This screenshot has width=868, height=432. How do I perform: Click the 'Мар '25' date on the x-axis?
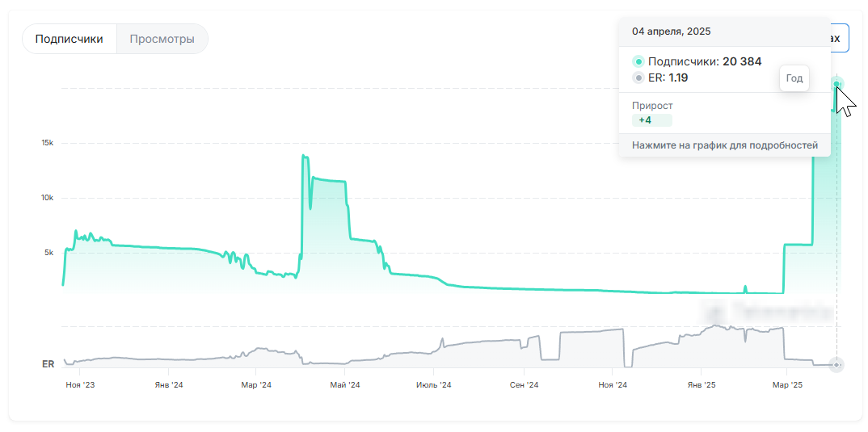pyautogui.click(x=787, y=385)
